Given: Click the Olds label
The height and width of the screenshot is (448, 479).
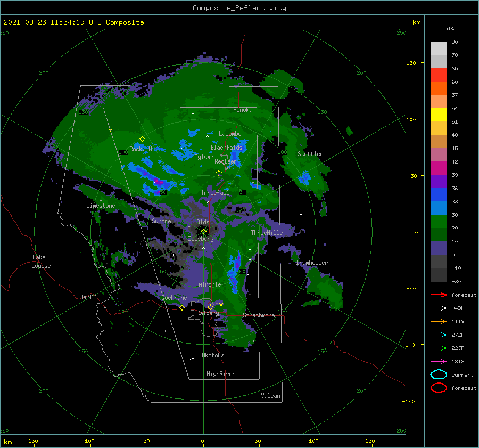Looking at the screenshot, I should coord(203,222).
